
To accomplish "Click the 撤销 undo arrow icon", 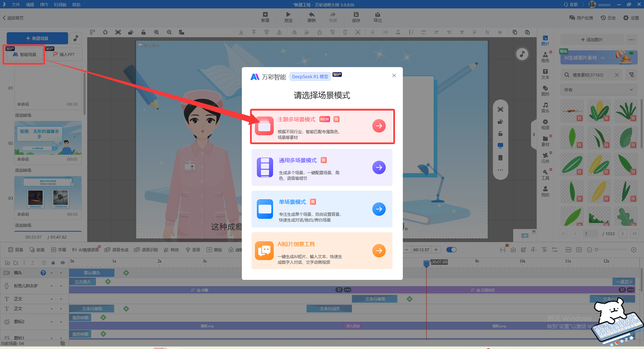I will pyautogui.click(x=311, y=14).
